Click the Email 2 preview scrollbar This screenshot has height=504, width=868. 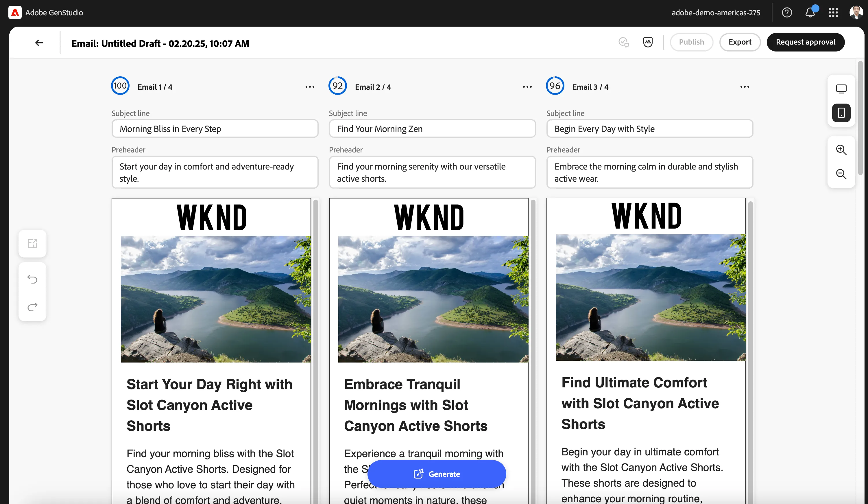coord(533,351)
